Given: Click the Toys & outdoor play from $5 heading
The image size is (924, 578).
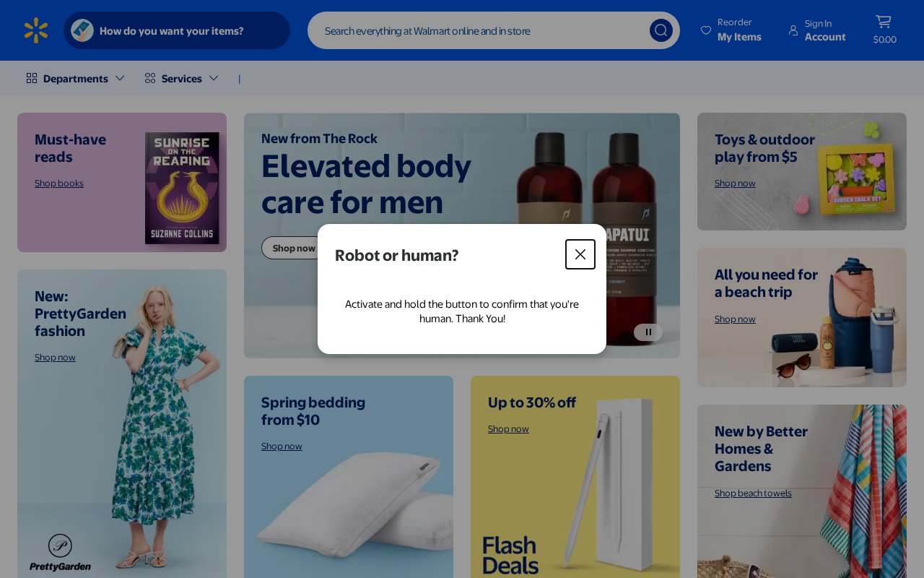Looking at the screenshot, I should coord(764,148).
